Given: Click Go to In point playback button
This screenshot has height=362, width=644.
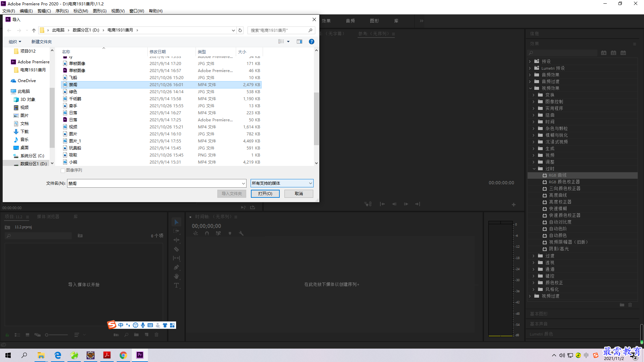Looking at the screenshot, I should tap(382, 204).
